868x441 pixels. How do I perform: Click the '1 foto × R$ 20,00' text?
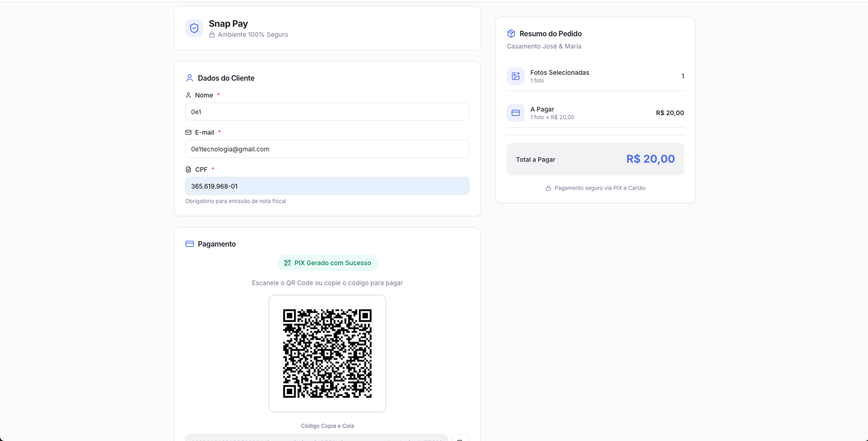552,117
